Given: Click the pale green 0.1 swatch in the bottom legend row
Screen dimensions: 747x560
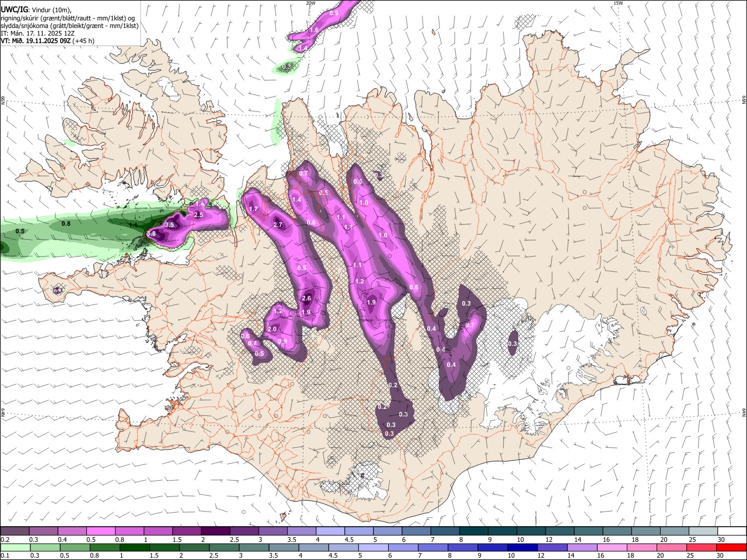Looking at the screenshot, I should pos(15,548).
